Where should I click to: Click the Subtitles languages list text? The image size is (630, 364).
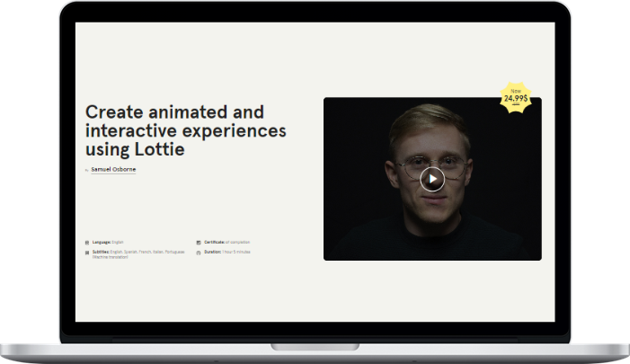138,254
